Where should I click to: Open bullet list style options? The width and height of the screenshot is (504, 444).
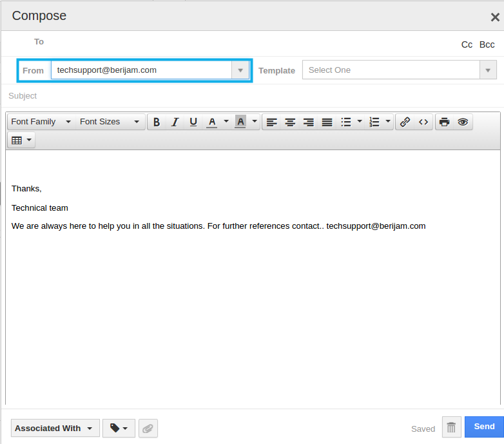(360, 121)
